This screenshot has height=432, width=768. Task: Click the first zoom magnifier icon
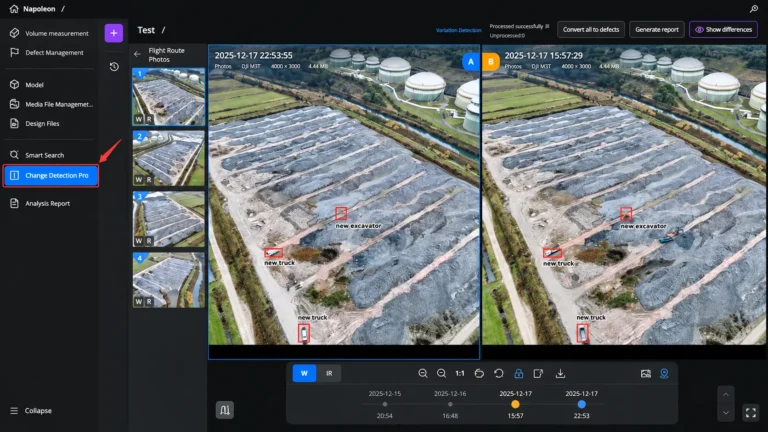coord(423,373)
